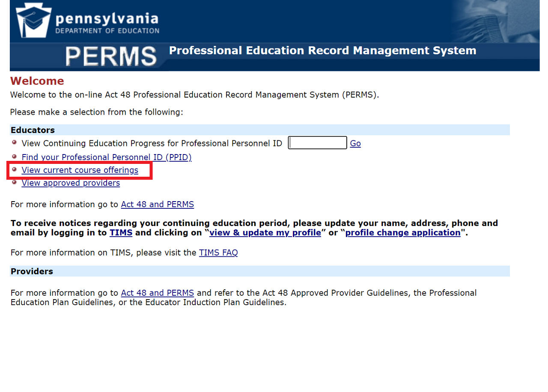Screen dimensions: 548x392
Task: Click the profile change application link
Action: point(402,232)
